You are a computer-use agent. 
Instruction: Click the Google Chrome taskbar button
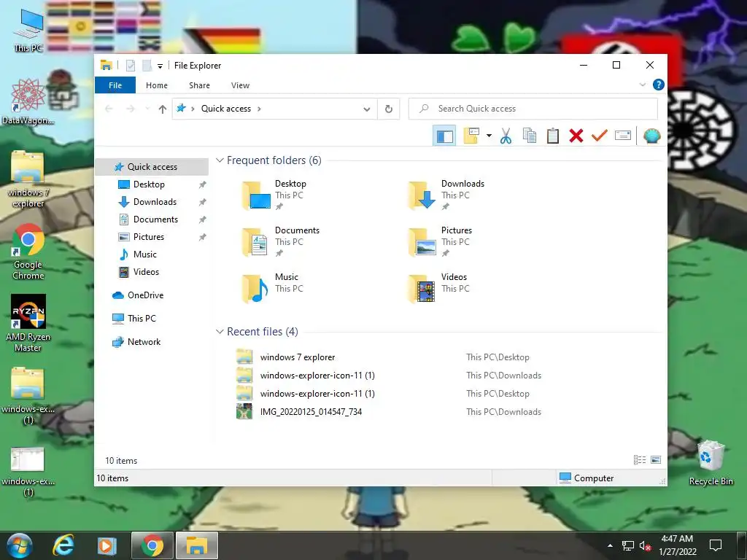152,545
